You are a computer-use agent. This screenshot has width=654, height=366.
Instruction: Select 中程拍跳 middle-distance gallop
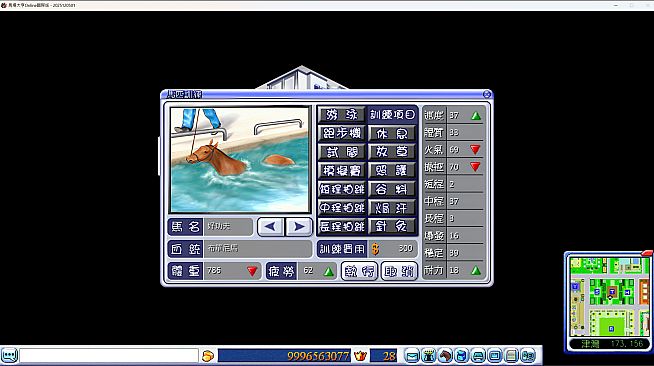[x=342, y=208]
